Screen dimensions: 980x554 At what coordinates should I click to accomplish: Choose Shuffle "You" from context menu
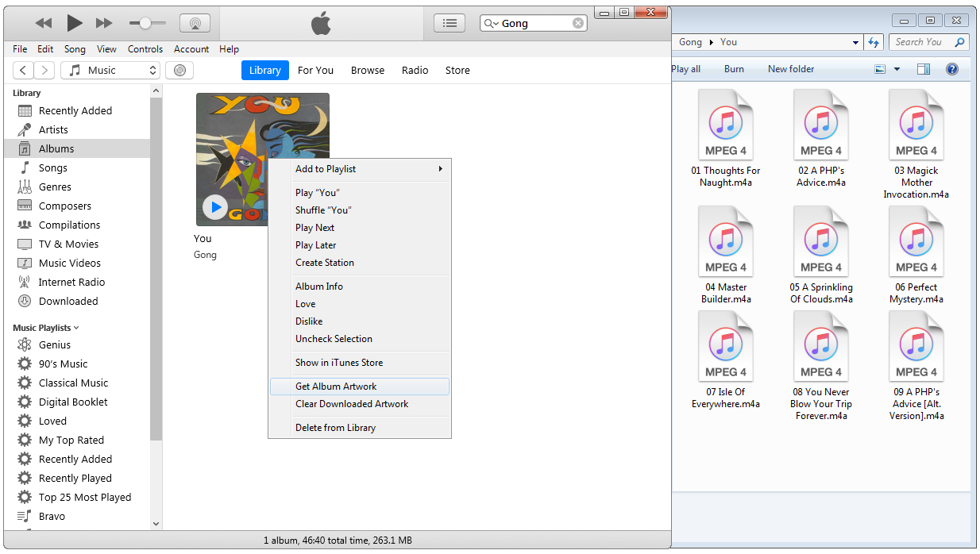click(x=360, y=210)
